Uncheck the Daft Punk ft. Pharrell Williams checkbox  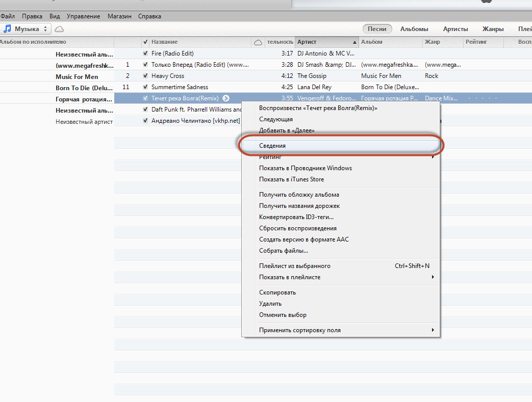145,110
